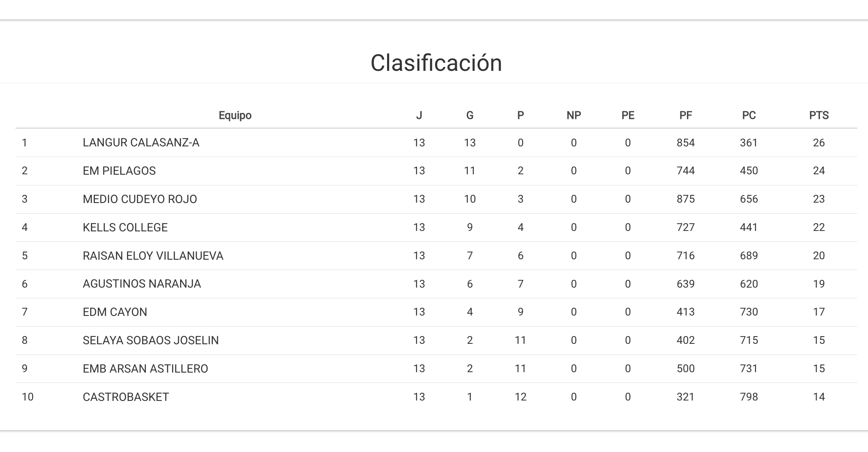Click the NP column header
The height and width of the screenshot is (452, 868).
tap(573, 115)
